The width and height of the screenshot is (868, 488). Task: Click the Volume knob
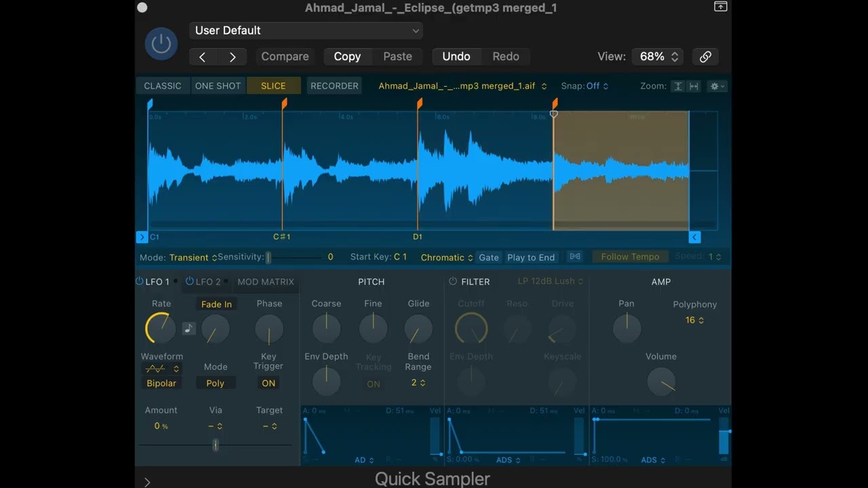tap(661, 382)
